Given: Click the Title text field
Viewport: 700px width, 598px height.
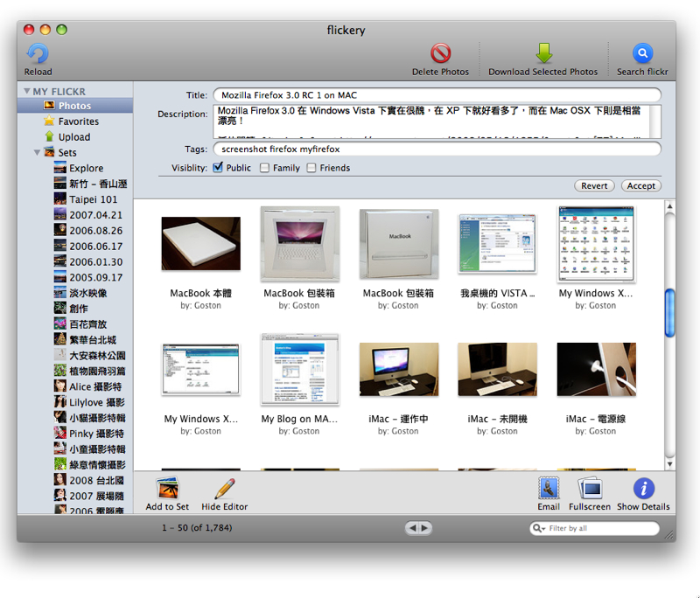Looking at the screenshot, I should 437,95.
